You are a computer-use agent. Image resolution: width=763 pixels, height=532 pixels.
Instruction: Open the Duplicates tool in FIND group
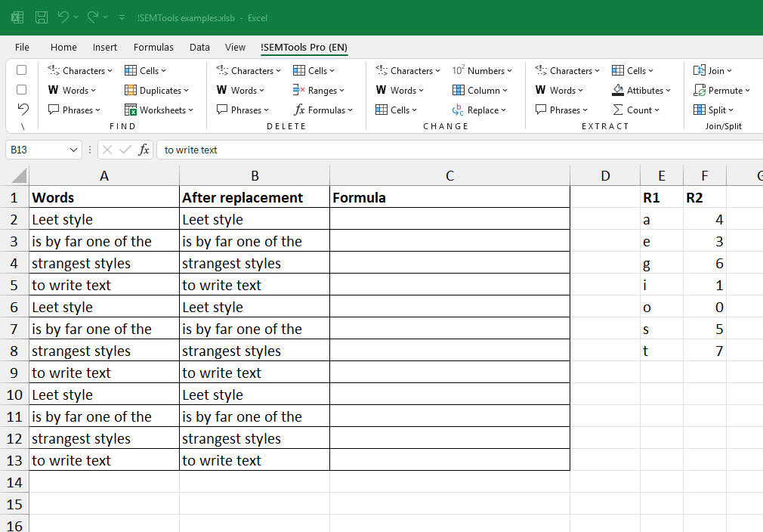(x=156, y=90)
